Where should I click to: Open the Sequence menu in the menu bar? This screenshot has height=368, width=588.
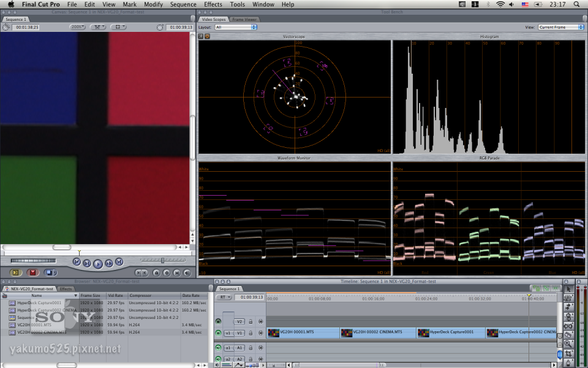point(183,4)
